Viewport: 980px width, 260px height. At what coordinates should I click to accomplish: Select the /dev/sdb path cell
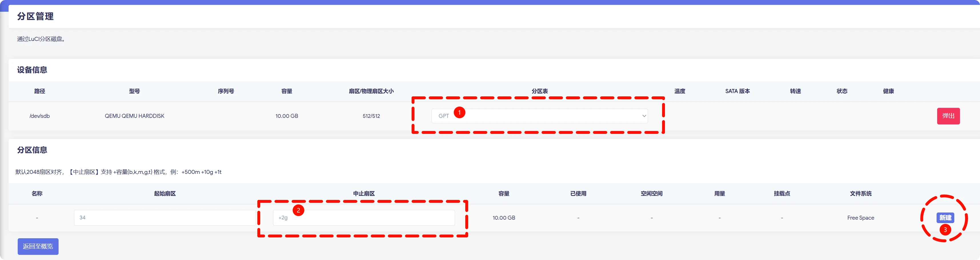[40, 116]
